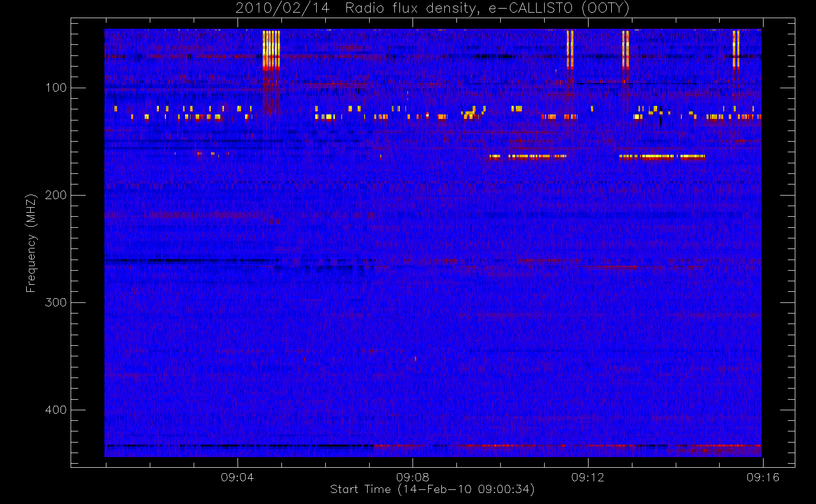
Task: Click the 200 frequency tick label
Action: 55,195
